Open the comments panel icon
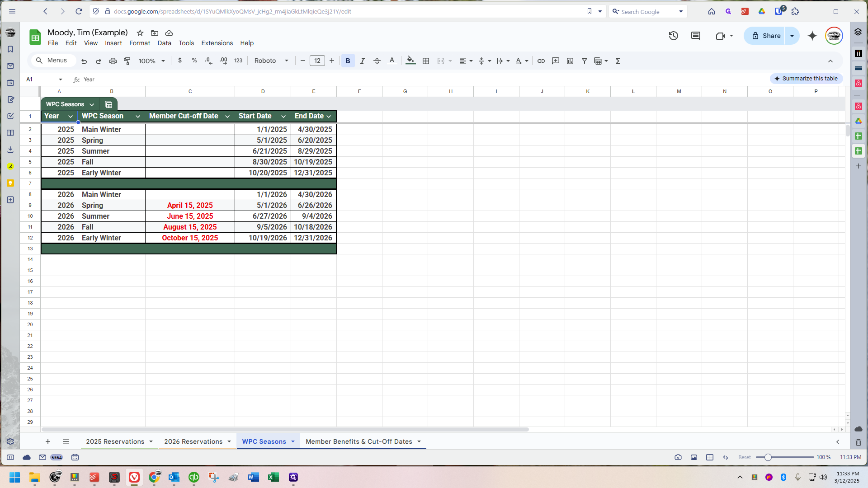 pos(696,36)
